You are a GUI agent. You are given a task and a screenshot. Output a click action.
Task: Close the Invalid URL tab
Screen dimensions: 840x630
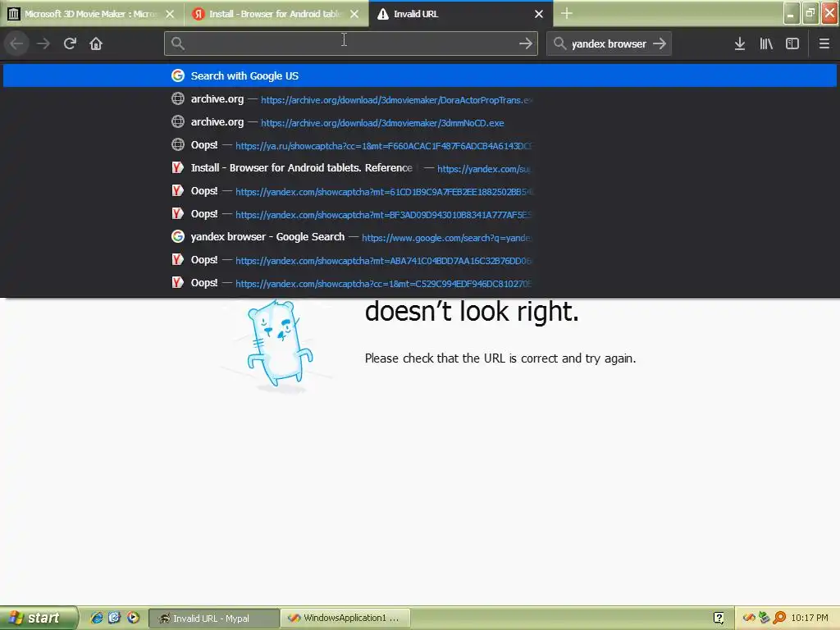(539, 14)
